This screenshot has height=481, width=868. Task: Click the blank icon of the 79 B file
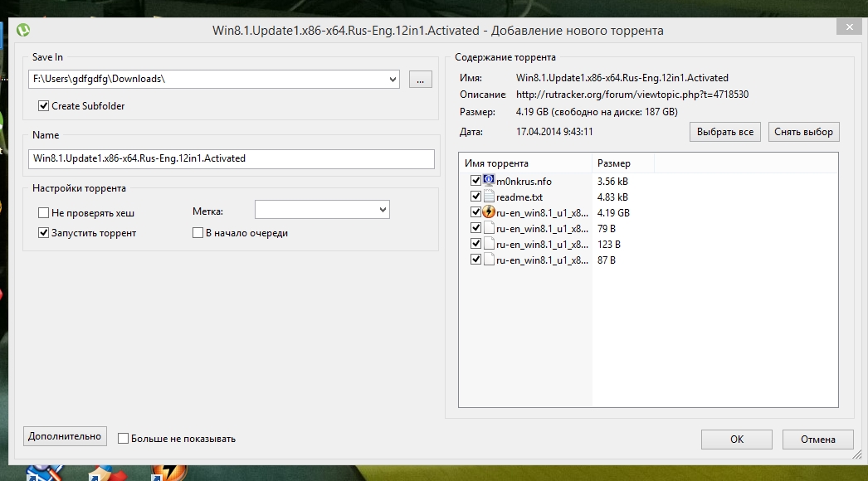489,228
